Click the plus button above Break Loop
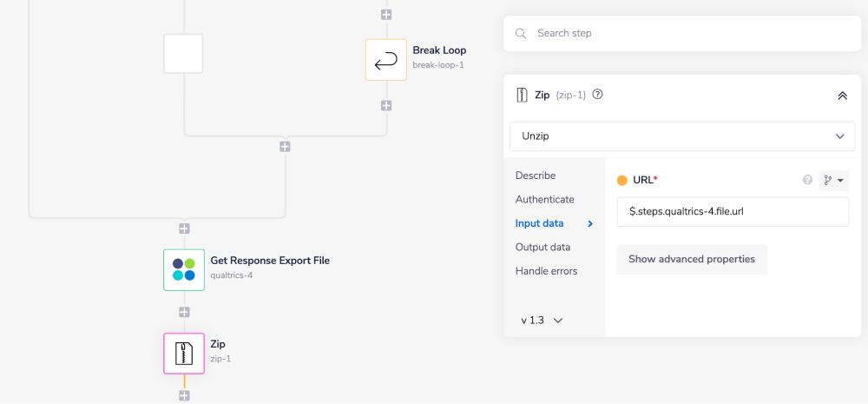Viewport: 868px width, 404px height. click(386, 15)
